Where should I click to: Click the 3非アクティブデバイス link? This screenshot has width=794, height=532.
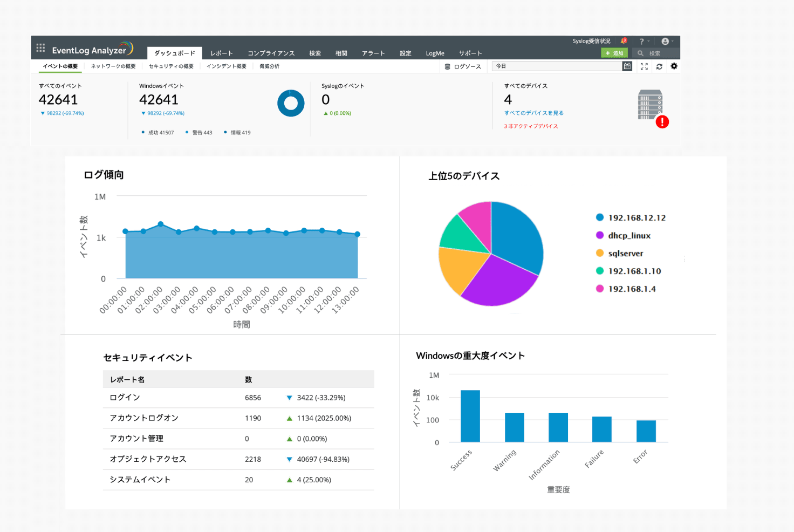pyautogui.click(x=531, y=126)
